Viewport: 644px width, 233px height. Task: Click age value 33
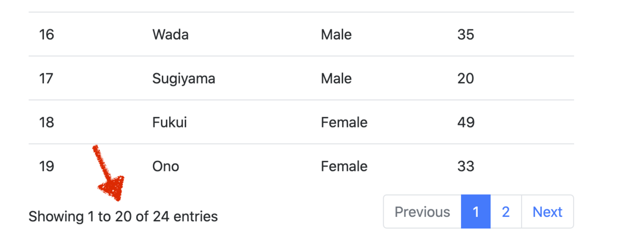pos(466,167)
